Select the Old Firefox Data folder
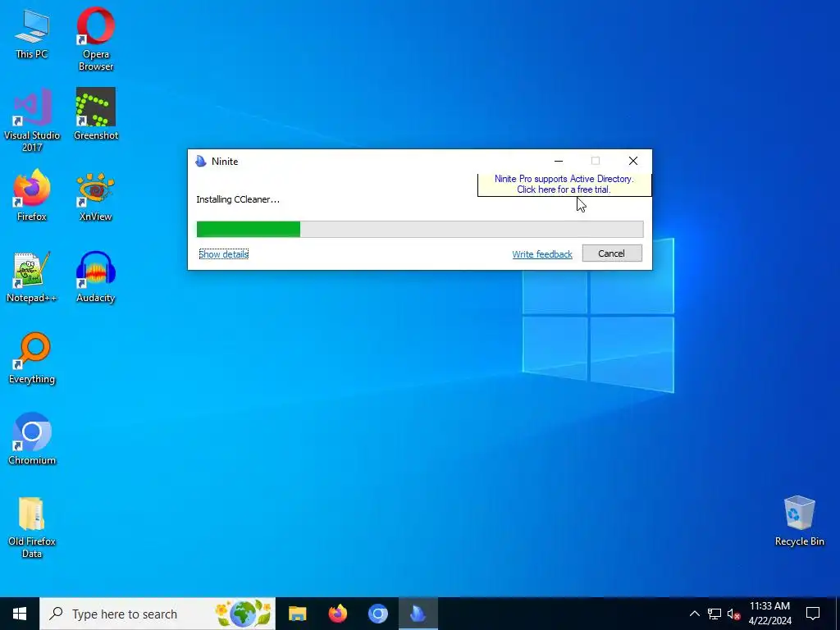The image size is (840, 630). tap(32, 527)
